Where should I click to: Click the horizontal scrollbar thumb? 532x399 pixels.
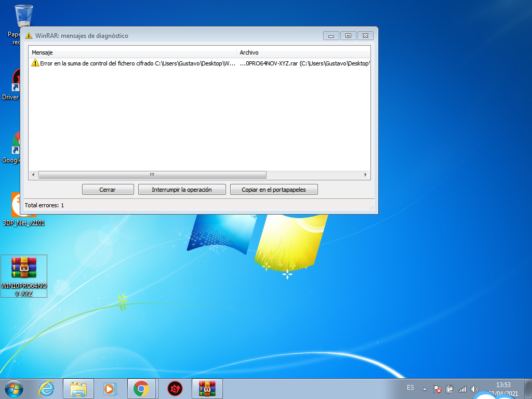coord(152,175)
